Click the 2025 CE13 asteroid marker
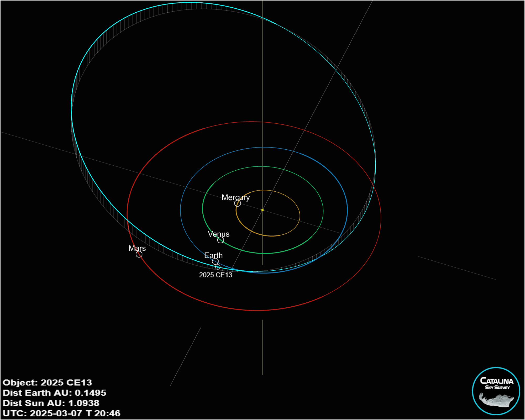Image resolution: width=525 pixels, height=420 pixels. 218,267
